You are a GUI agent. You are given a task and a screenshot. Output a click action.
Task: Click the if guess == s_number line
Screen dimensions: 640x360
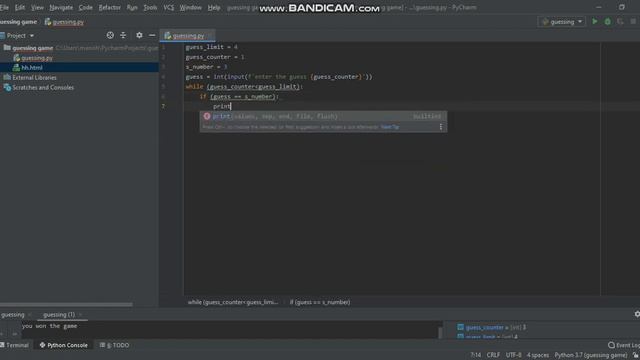click(x=239, y=96)
